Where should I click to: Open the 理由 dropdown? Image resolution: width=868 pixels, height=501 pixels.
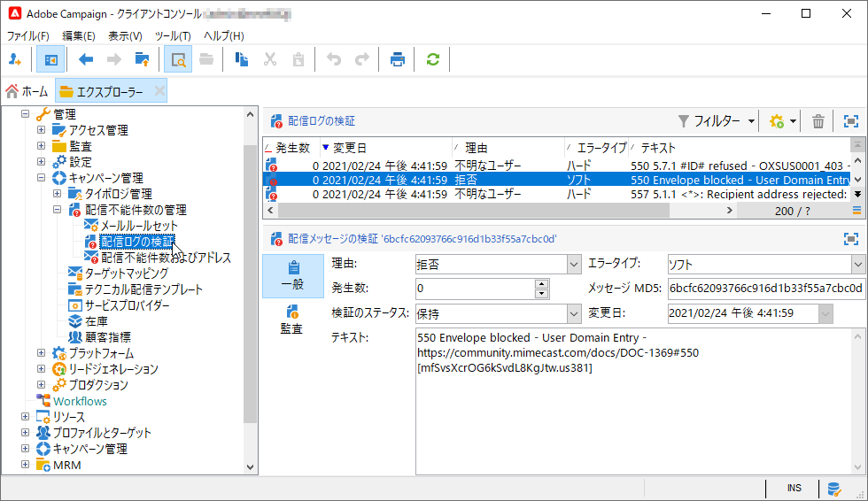pyautogui.click(x=574, y=265)
